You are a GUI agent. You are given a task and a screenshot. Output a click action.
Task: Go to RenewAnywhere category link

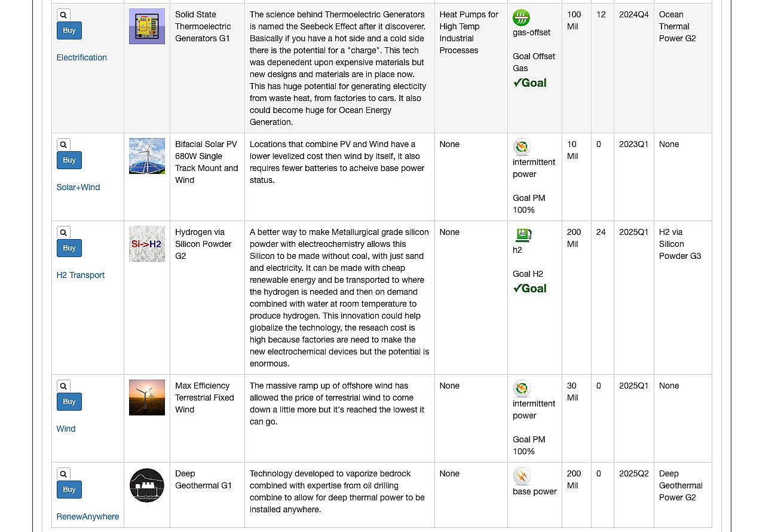pos(87,516)
